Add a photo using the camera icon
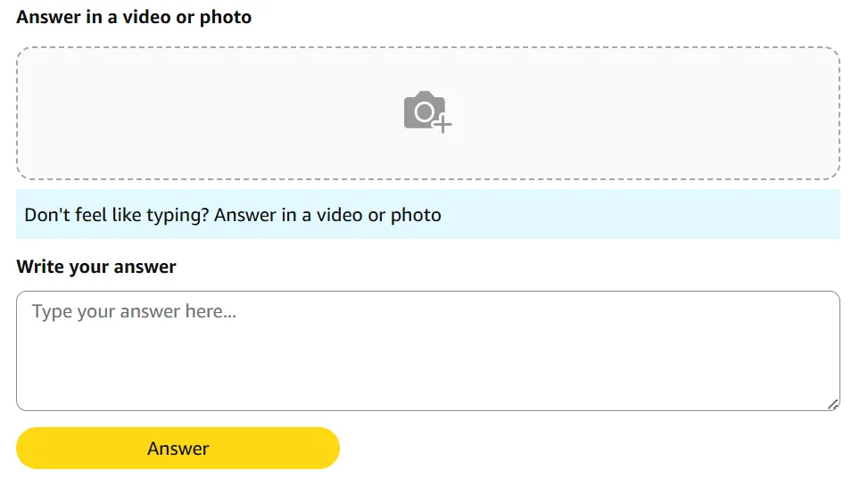 (x=425, y=111)
